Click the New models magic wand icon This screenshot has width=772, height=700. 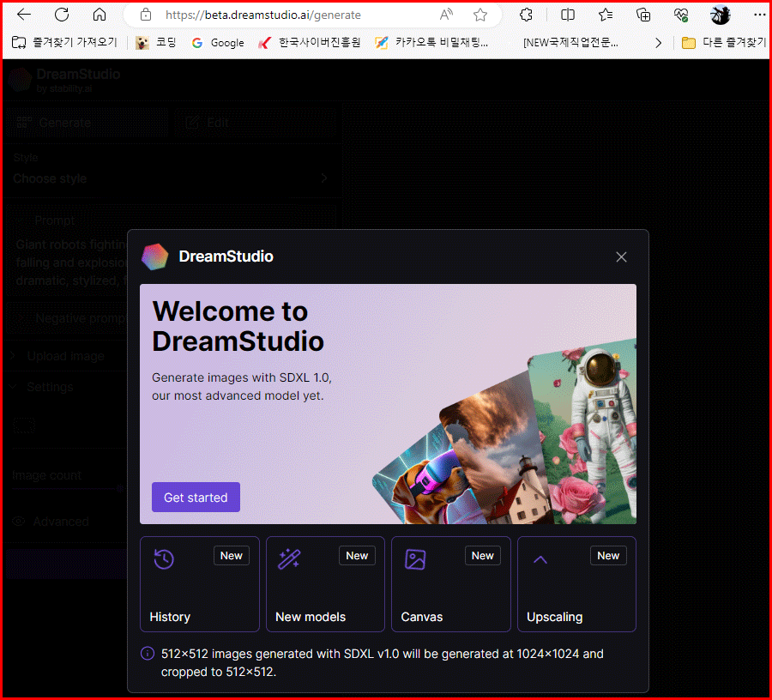pos(290,559)
